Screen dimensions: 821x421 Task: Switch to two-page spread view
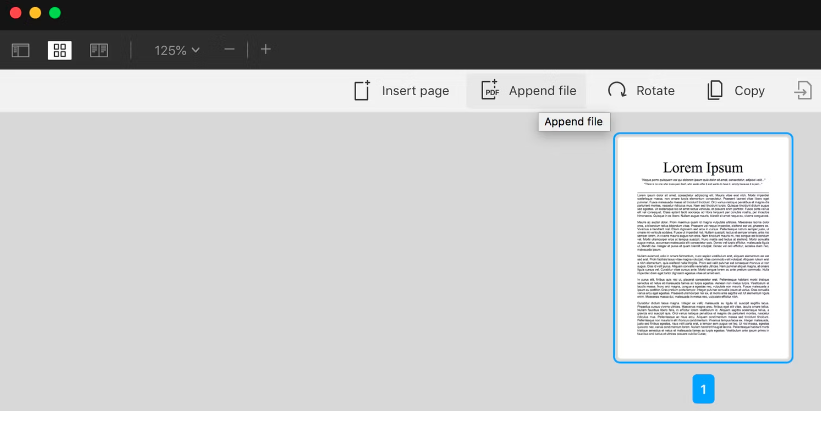coord(99,50)
